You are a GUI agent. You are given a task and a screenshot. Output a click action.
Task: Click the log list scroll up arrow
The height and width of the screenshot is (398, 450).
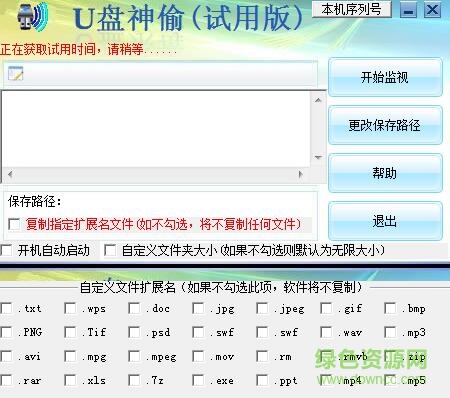coord(318,100)
